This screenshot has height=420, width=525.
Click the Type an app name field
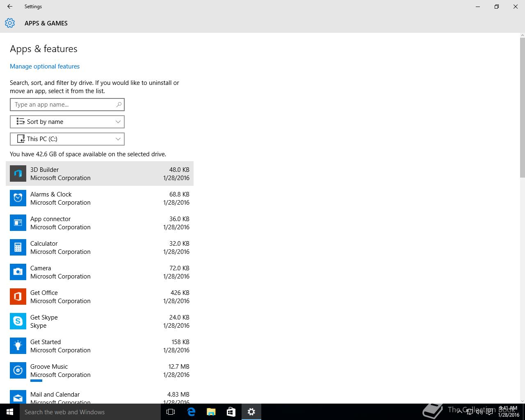[x=67, y=105]
